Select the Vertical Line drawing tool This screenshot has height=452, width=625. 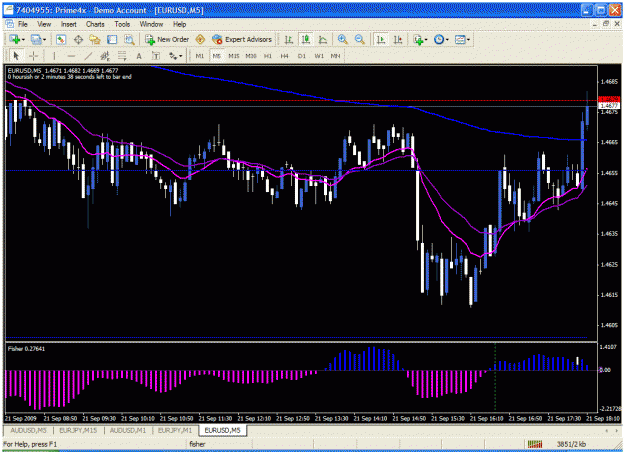54,56
